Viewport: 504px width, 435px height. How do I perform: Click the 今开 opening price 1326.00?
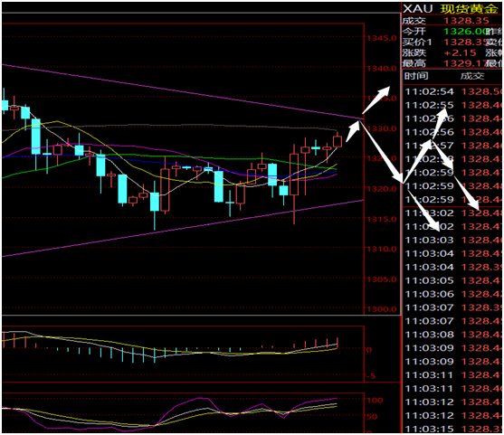[x=464, y=32]
